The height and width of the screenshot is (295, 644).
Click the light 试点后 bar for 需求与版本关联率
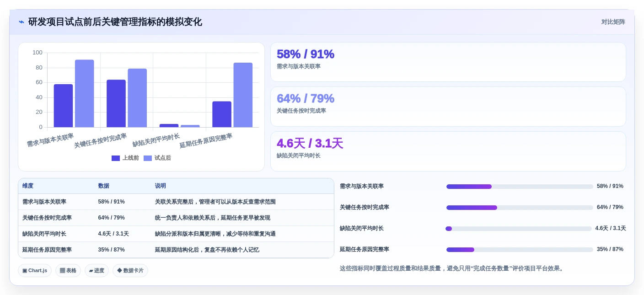tap(85, 93)
